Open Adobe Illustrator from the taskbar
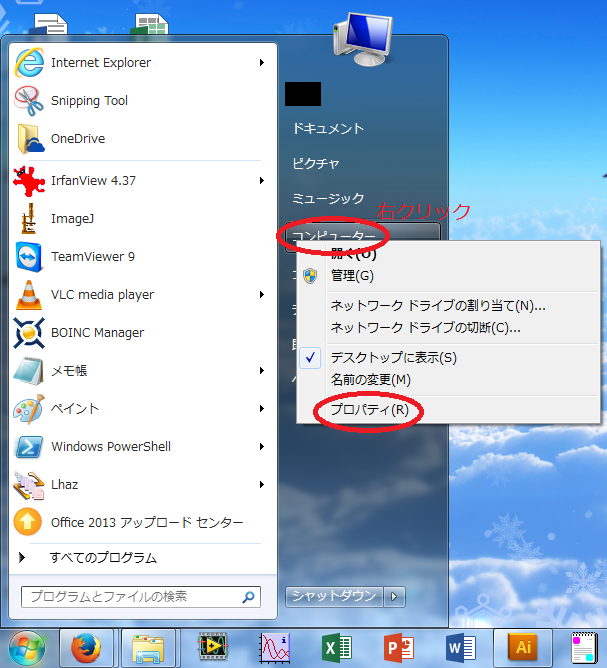Image resolution: width=607 pixels, height=668 pixels. [523, 648]
